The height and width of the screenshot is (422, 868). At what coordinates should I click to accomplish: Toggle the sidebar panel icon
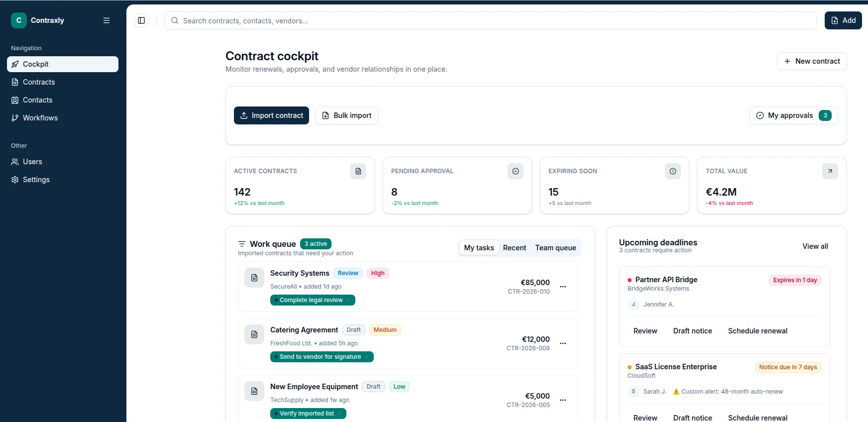(141, 20)
